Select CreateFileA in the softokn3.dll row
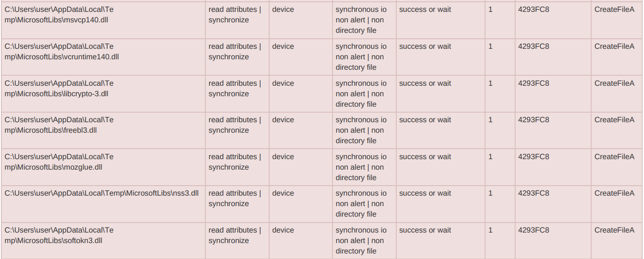644x259 pixels. click(x=614, y=230)
